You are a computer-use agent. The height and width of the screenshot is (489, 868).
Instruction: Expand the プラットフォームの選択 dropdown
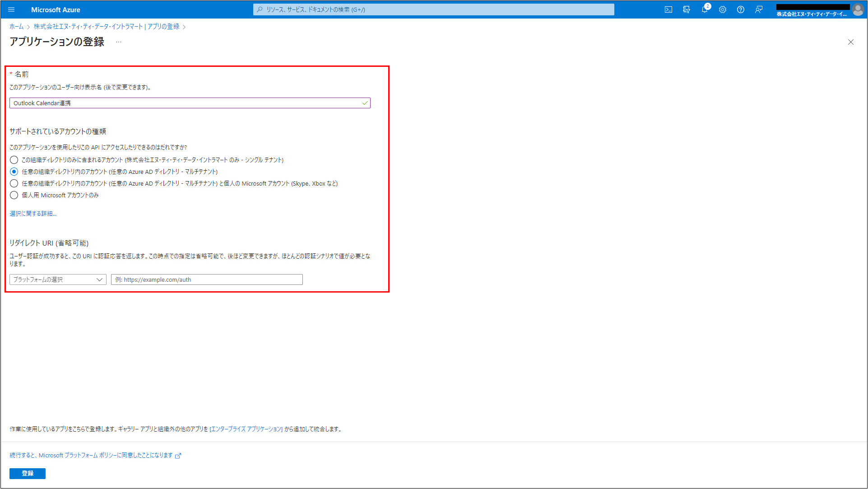[x=58, y=279]
